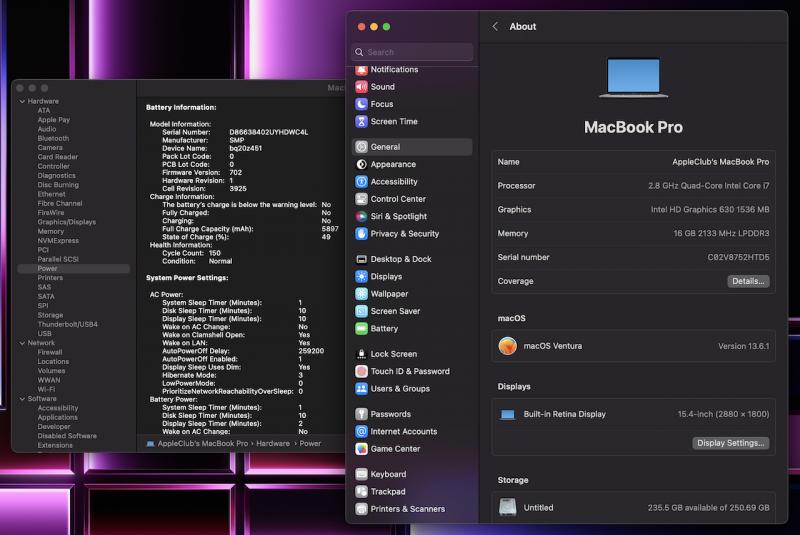Click AppleClub's MacBook Pro in path bar

[203, 444]
